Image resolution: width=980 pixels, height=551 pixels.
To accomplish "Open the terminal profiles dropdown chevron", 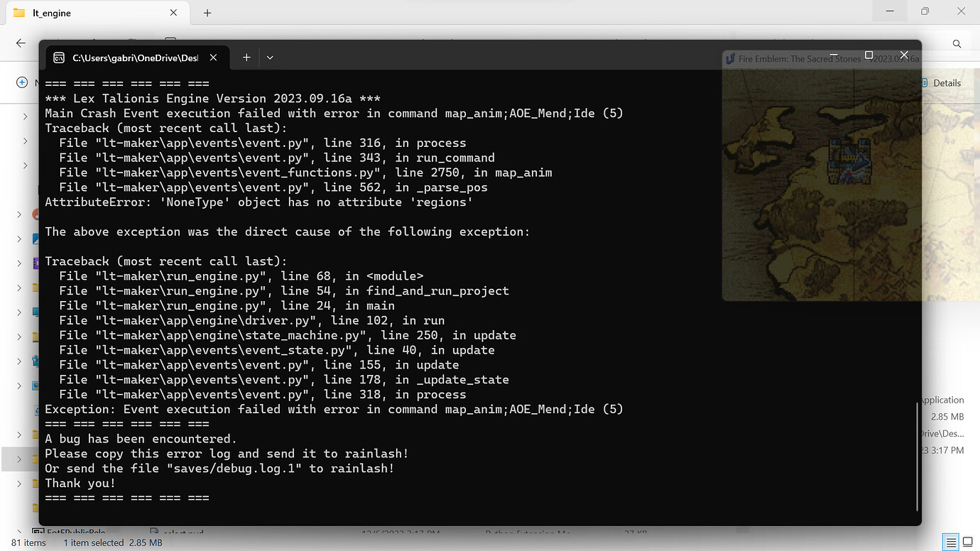I will 270,58.
